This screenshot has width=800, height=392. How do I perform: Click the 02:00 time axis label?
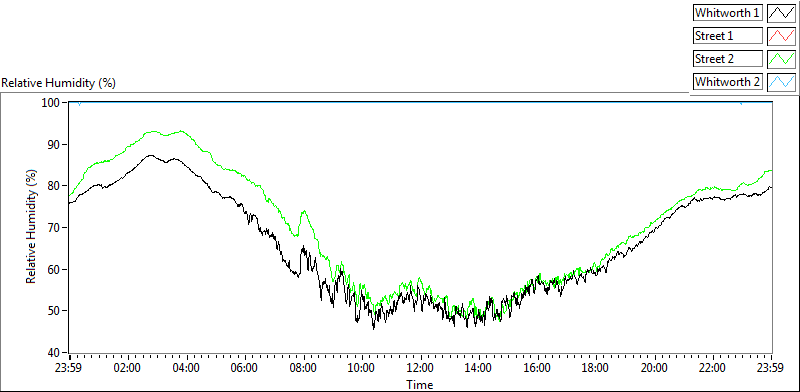tap(128, 368)
